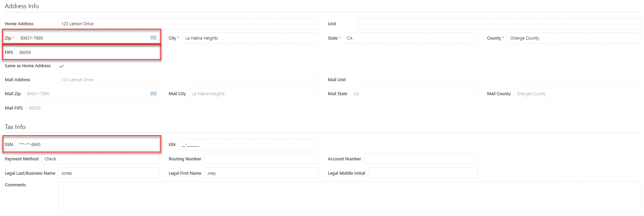Screen dimensions: 644x216
Task: Click the Legal Middle Initial field
Action: [423, 173]
